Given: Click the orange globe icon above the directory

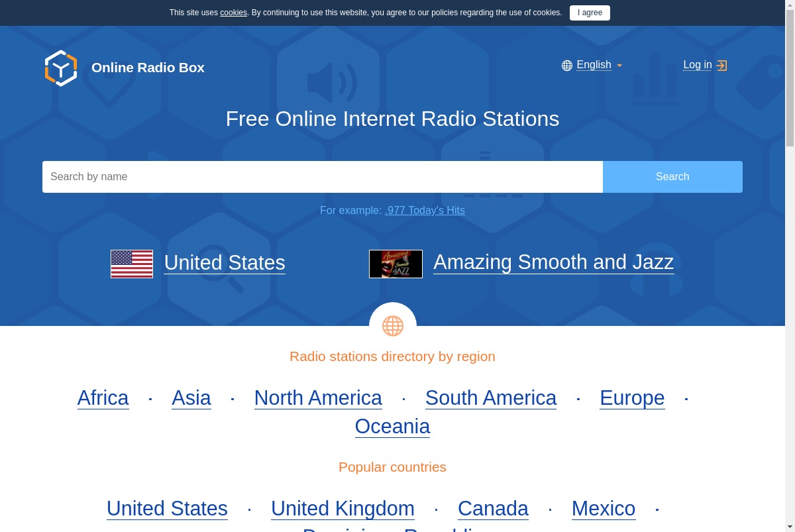Looking at the screenshot, I should (x=393, y=326).
